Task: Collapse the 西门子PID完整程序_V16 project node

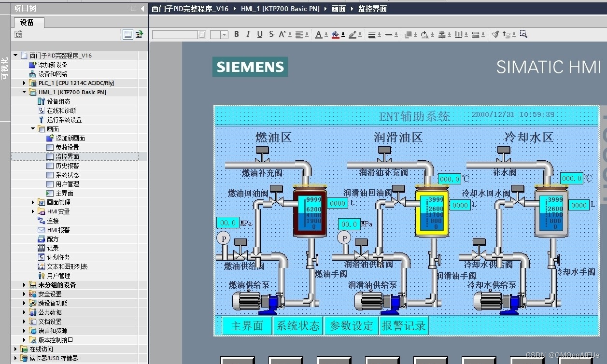Action: [x=15, y=56]
